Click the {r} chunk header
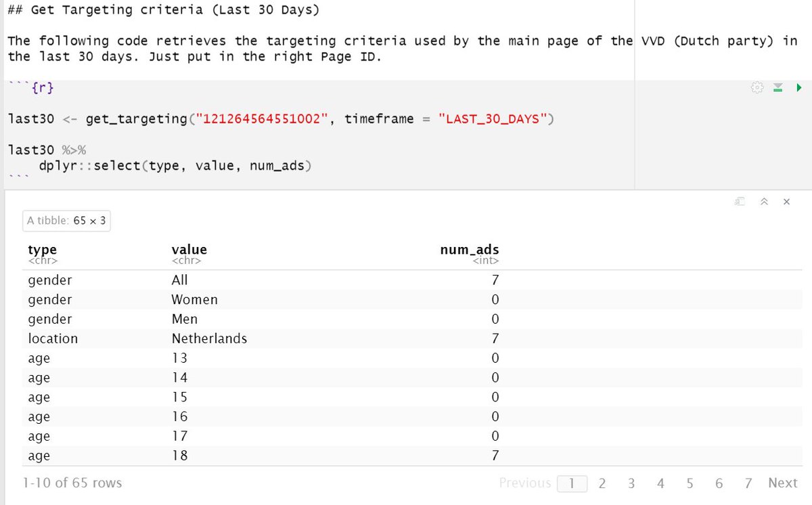The height and width of the screenshot is (505, 812). 42,88
